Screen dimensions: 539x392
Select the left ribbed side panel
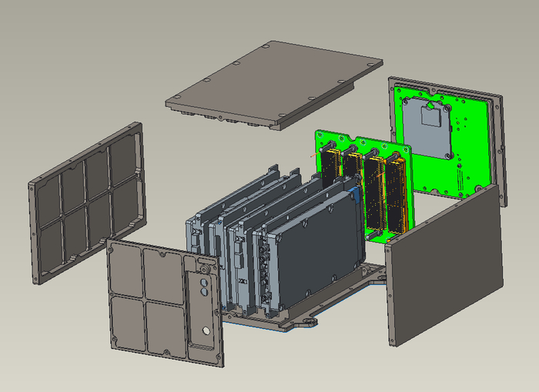point(86,203)
